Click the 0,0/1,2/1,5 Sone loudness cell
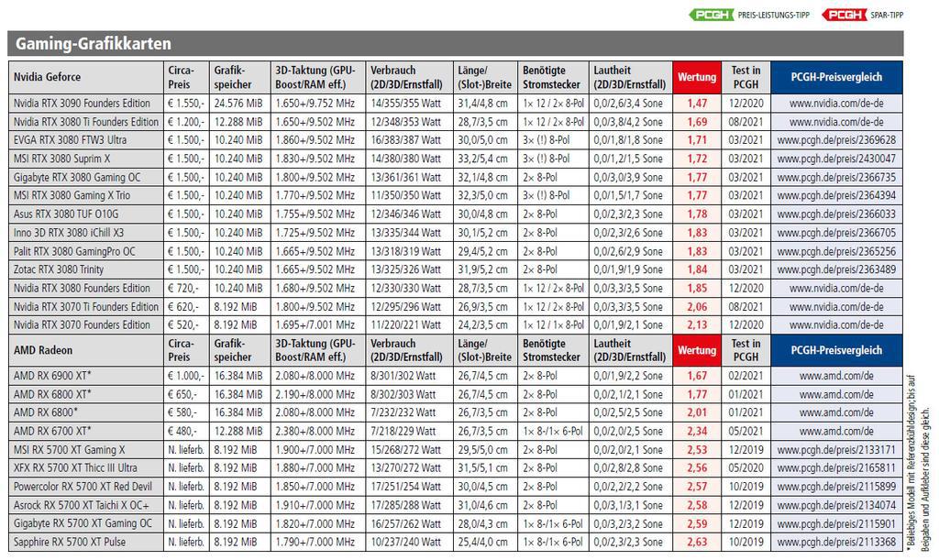This screenshot has width=939, height=560. (x=631, y=159)
